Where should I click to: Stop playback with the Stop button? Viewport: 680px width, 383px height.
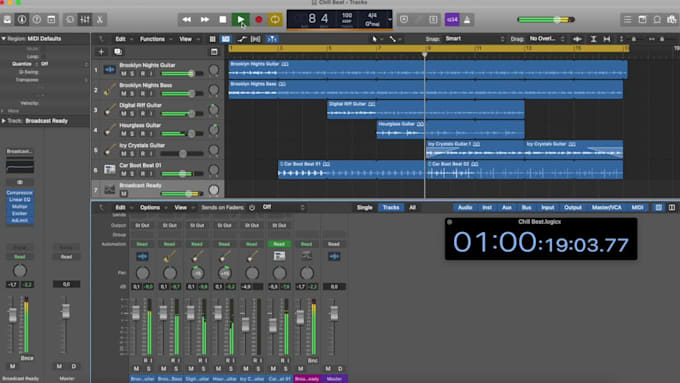pos(222,20)
